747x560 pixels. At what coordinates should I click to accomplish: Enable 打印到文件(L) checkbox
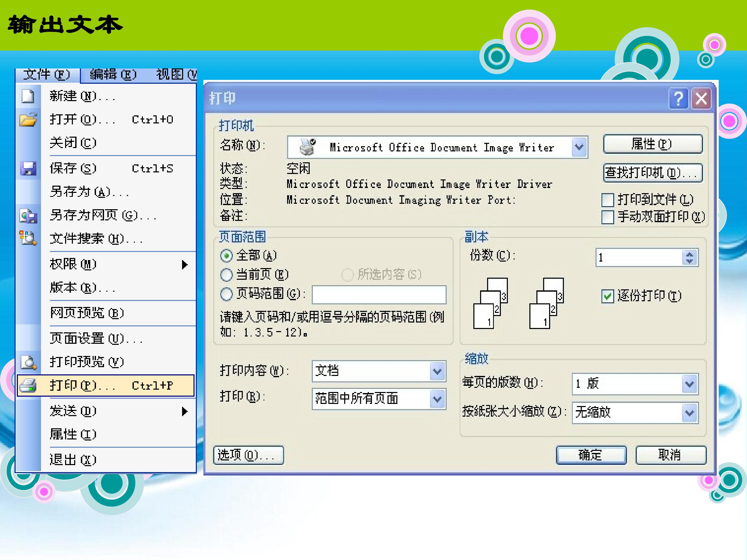(x=607, y=200)
